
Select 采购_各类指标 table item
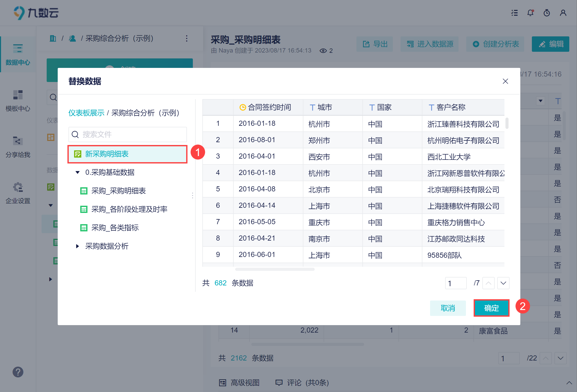click(115, 228)
